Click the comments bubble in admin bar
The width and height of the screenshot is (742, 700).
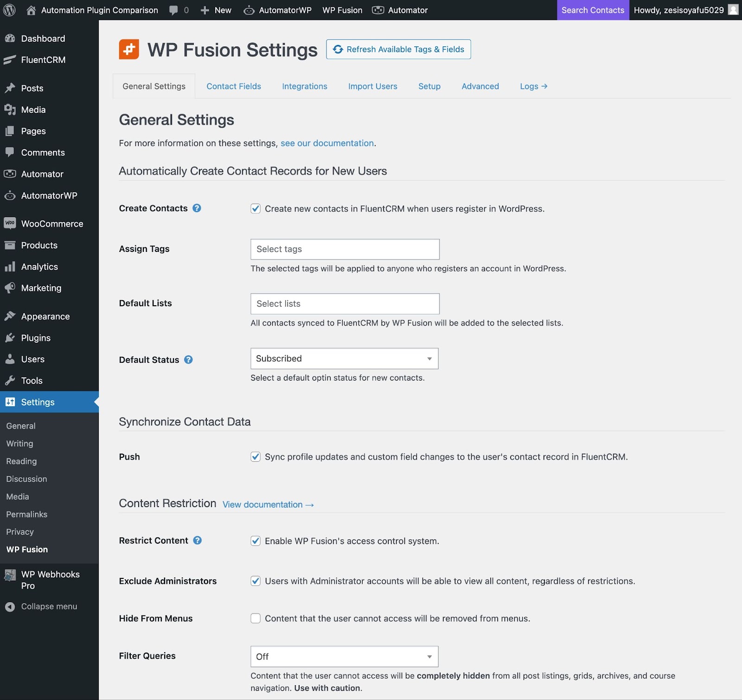coord(174,10)
